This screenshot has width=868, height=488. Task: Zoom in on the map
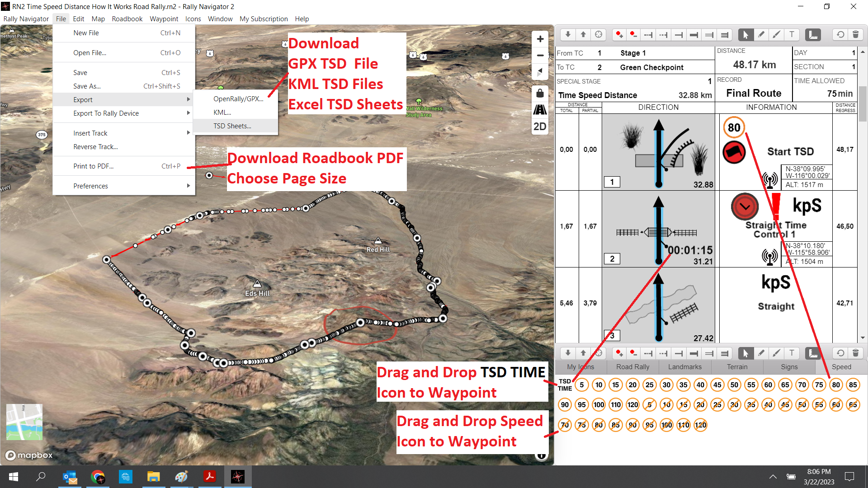coord(540,39)
